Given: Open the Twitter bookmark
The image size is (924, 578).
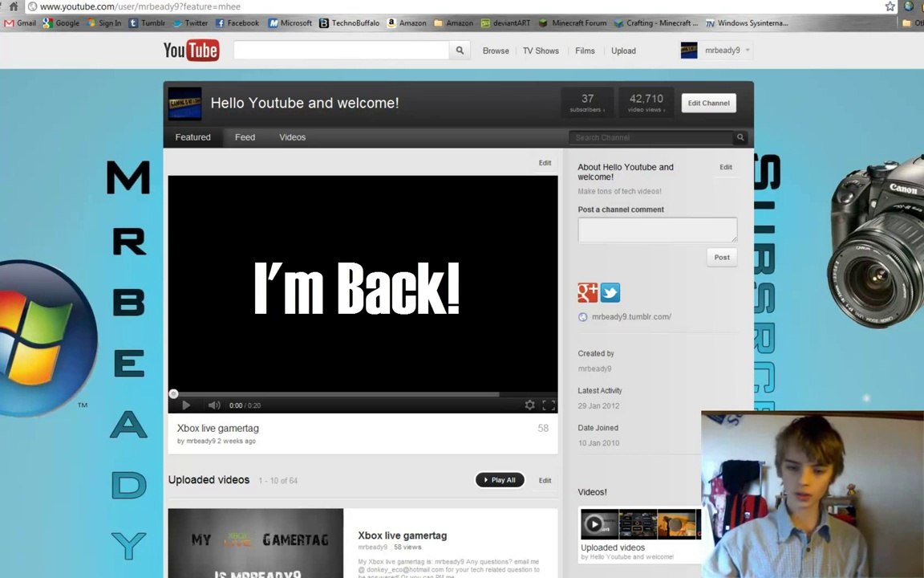Looking at the screenshot, I should 190,23.
